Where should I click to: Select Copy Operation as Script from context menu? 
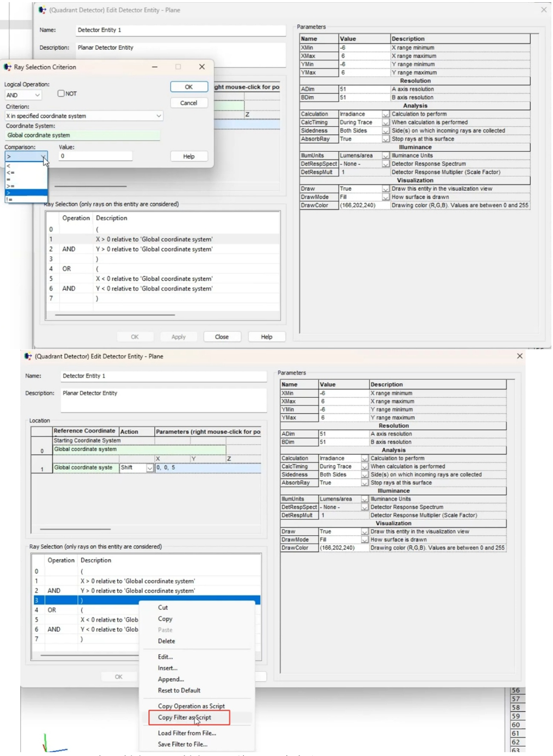(191, 706)
